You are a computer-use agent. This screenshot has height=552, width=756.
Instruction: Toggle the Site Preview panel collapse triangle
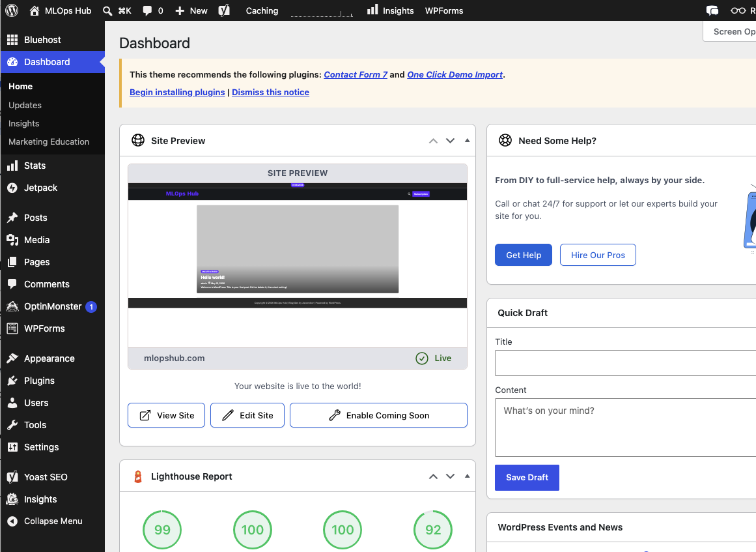(x=467, y=140)
